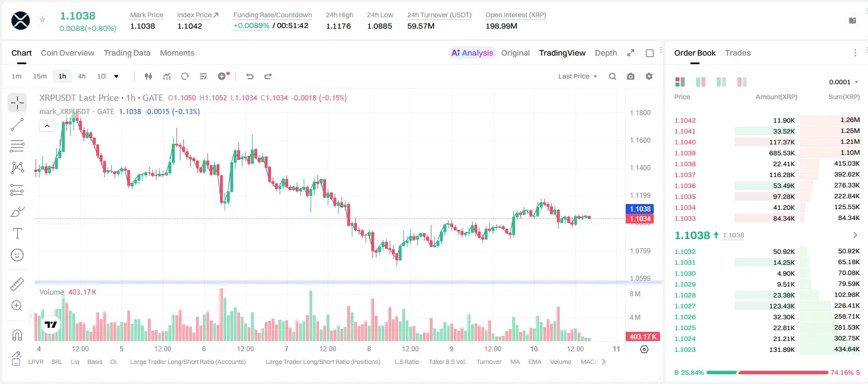Screen dimensions: 868x384
Task: Collapse the indicator legend chevron
Action: point(47,126)
